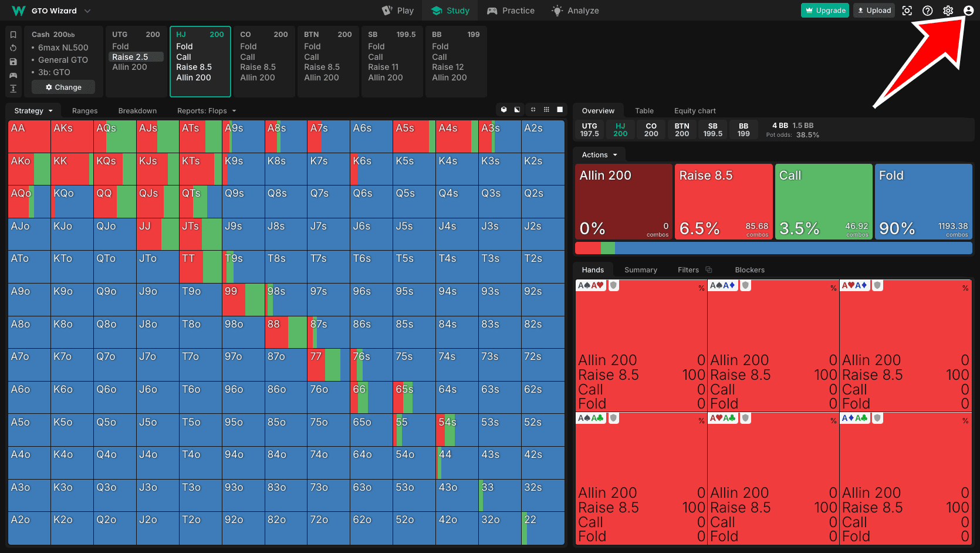Image resolution: width=980 pixels, height=553 pixels.
Task: Switch matrix to dotted grid view
Action: point(546,110)
